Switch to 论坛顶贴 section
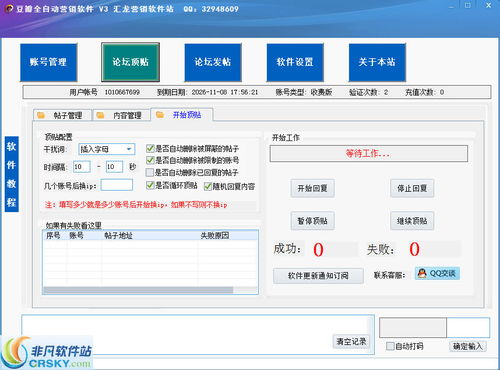This screenshot has height=370, width=500. click(x=130, y=62)
